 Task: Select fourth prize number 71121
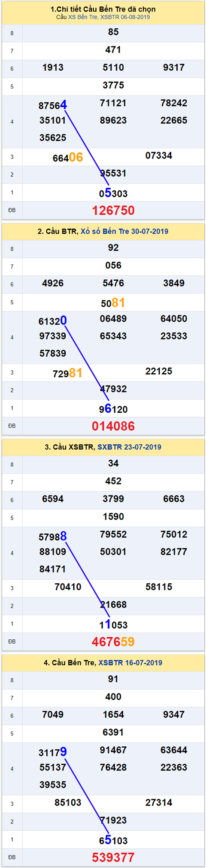tap(113, 103)
